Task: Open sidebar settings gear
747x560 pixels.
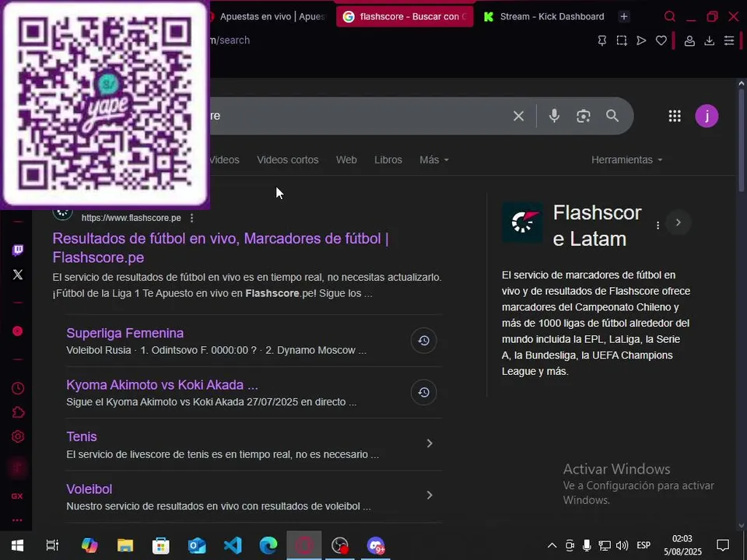Action: pos(18,436)
